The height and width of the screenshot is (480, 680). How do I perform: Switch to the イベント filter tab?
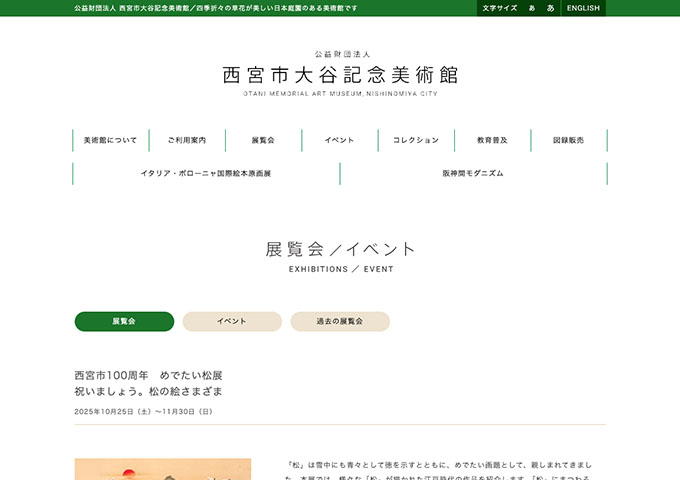pyautogui.click(x=232, y=321)
